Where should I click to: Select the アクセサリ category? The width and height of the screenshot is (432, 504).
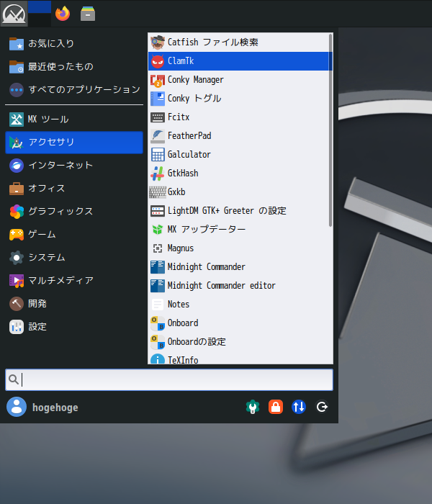pyautogui.click(x=74, y=142)
